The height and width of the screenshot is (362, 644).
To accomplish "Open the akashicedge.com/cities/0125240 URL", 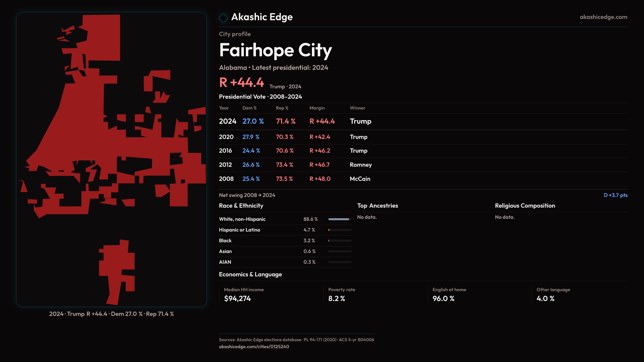I will (x=254, y=347).
